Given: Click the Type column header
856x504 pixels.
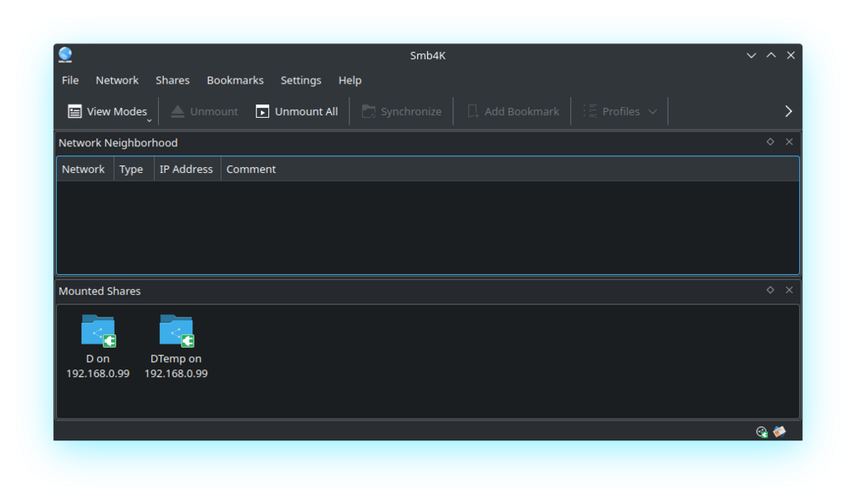Looking at the screenshot, I should 134,170.
